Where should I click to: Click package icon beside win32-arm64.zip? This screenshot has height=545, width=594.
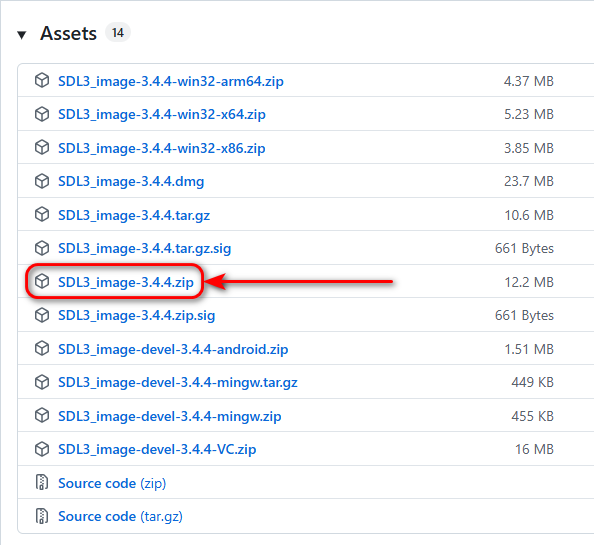(42, 80)
